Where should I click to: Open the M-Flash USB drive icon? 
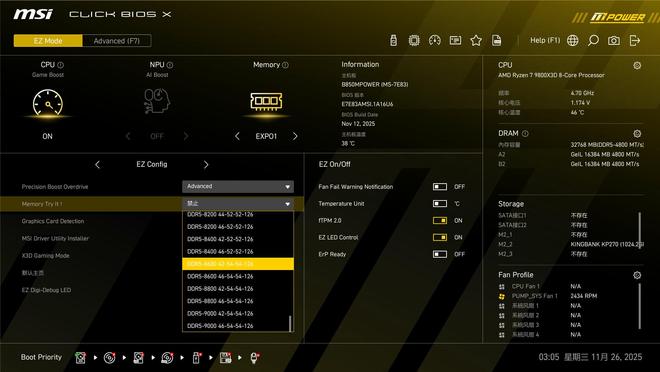coord(394,40)
